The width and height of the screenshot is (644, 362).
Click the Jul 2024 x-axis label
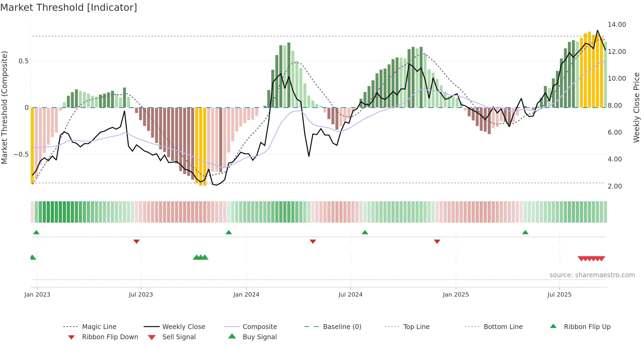(x=350, y=294)
